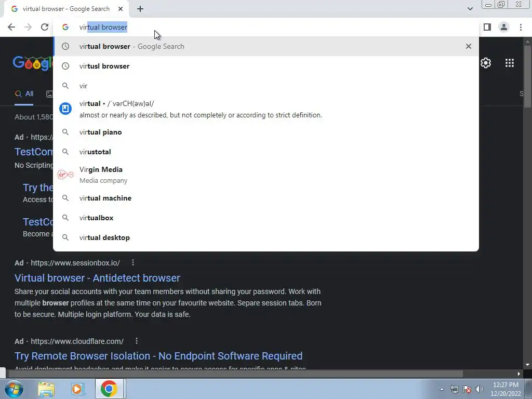This screenshot has height=399, width=532.
Task: Go back using the browser back arrow
Action: point(11,27)
